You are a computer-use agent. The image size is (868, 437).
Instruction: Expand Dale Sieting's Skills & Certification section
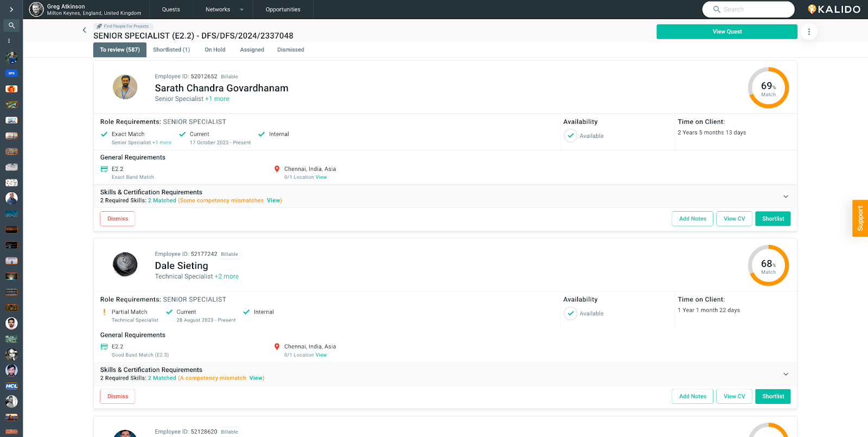tap(786, 374)
